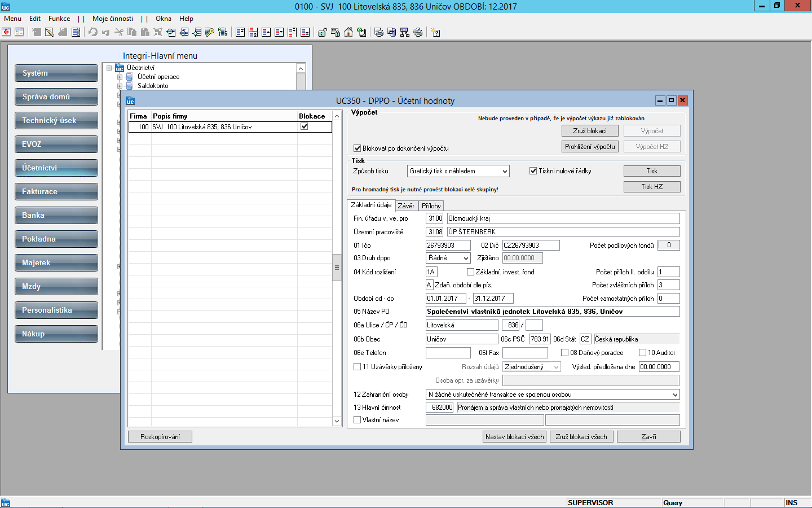Click the UC app icon in main title bar
Image resolution: width=812 pixels, height=508 pixels.
point(6,6)
